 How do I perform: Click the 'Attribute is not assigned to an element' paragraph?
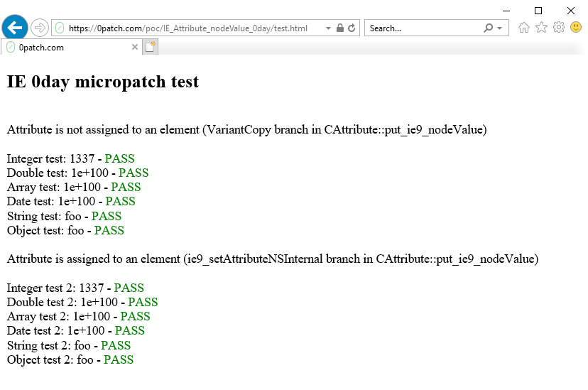coord(246,130)
